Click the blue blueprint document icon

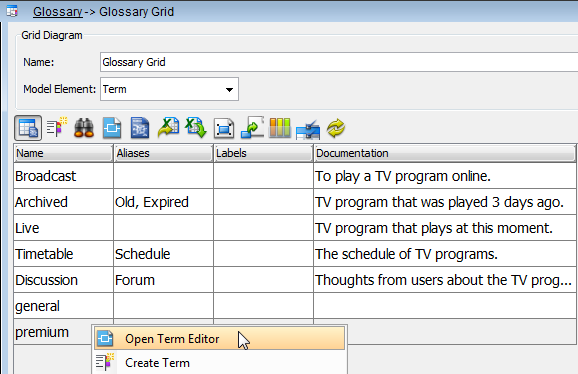click(140, 128)
